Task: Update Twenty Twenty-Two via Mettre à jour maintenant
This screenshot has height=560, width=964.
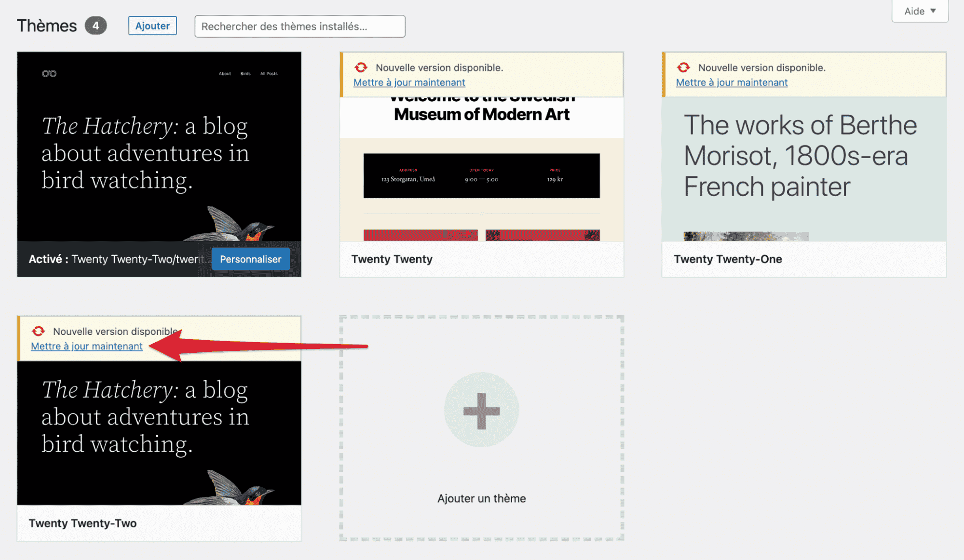Action: [86, 346]
